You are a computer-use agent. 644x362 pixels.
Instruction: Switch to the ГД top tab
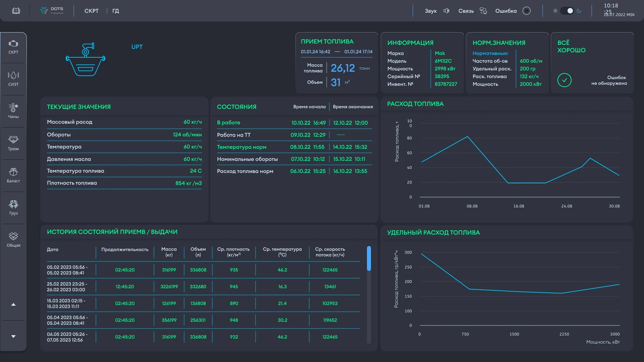coord(116,11)
